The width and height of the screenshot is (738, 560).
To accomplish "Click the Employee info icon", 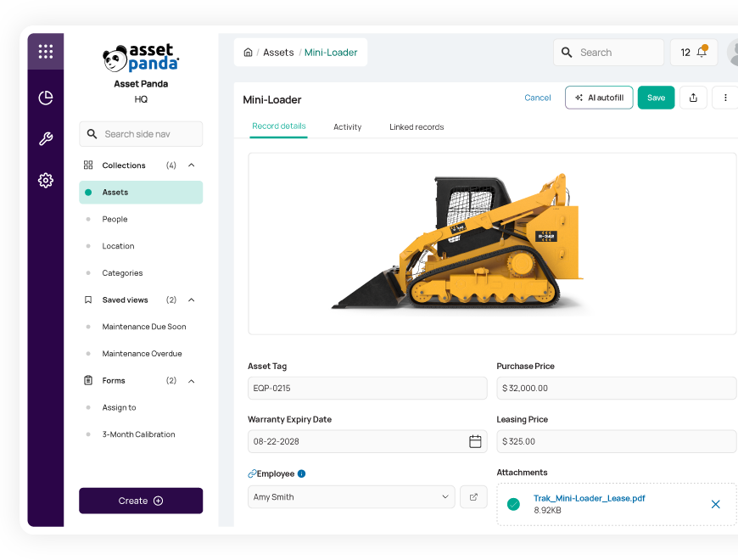I will coord(302,474).
